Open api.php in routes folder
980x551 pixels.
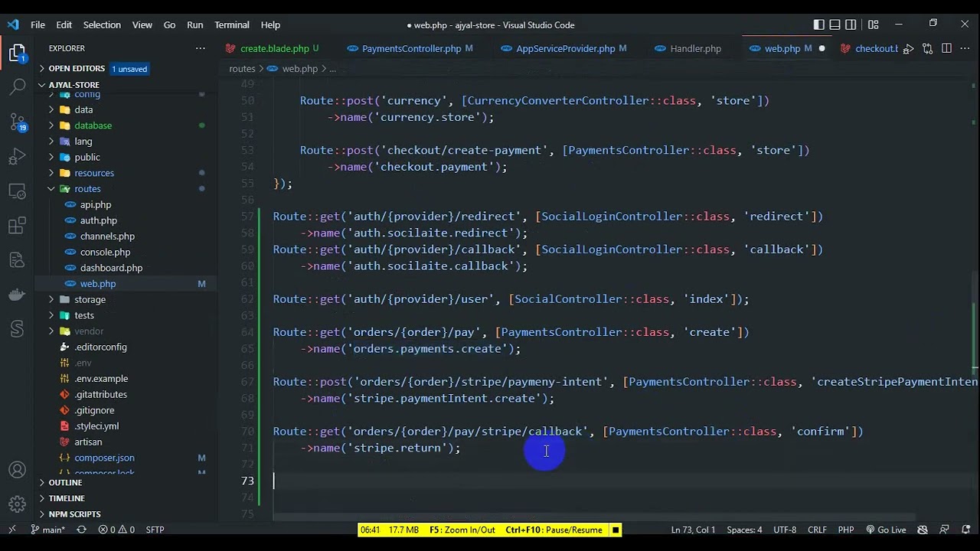point(96,205)
